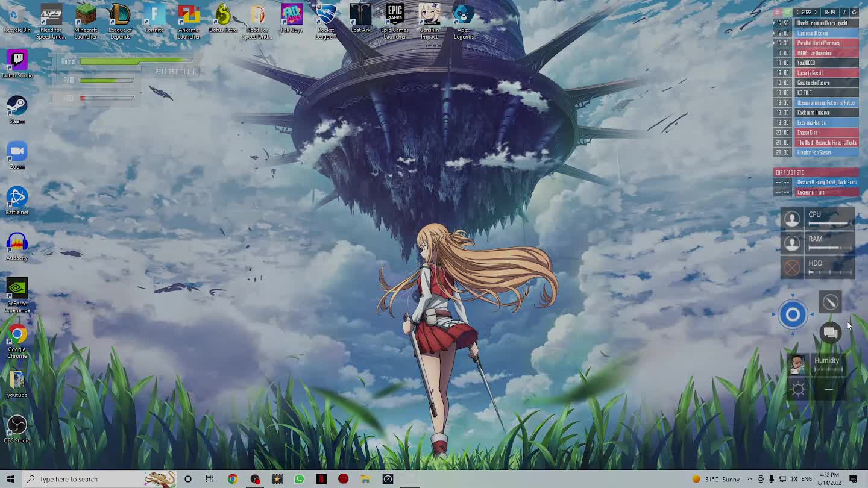The width and height of the screenshot is (868, 488).
Task: Open Task View in the taskbar
Action: pos(210,479)
